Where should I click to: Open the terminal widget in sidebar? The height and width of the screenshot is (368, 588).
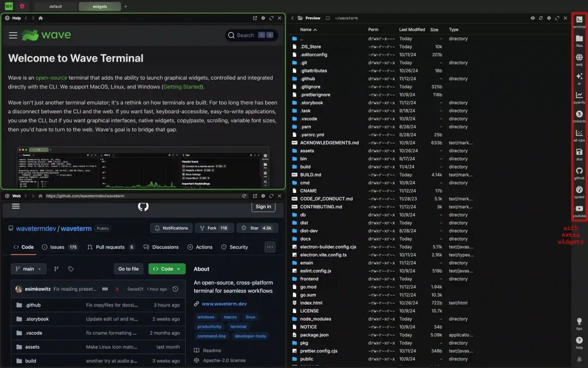[579, 21]
